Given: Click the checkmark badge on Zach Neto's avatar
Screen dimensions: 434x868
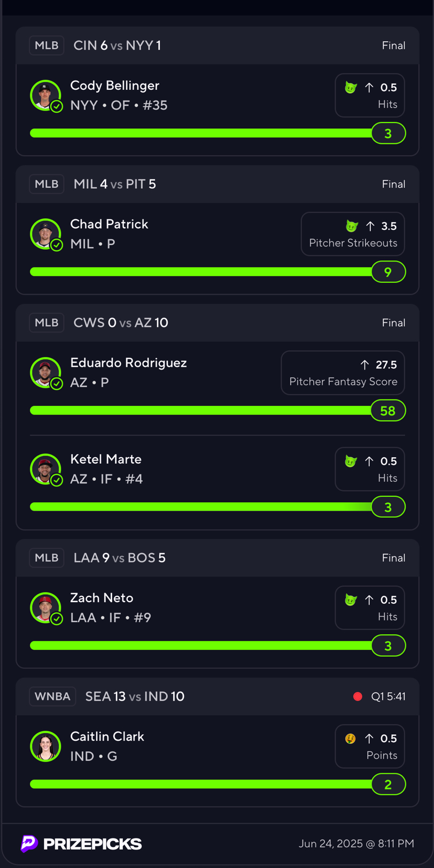Looking at the screenshot, I should pos(57,619).
